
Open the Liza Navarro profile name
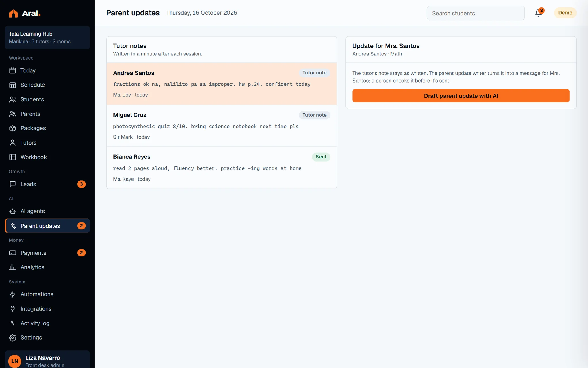pos(42,358)
